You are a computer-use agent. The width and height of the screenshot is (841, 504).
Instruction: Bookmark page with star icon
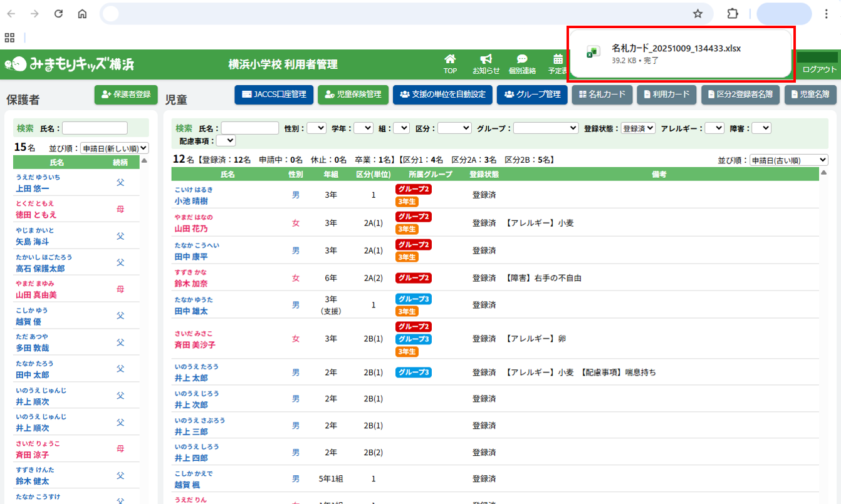697,14
